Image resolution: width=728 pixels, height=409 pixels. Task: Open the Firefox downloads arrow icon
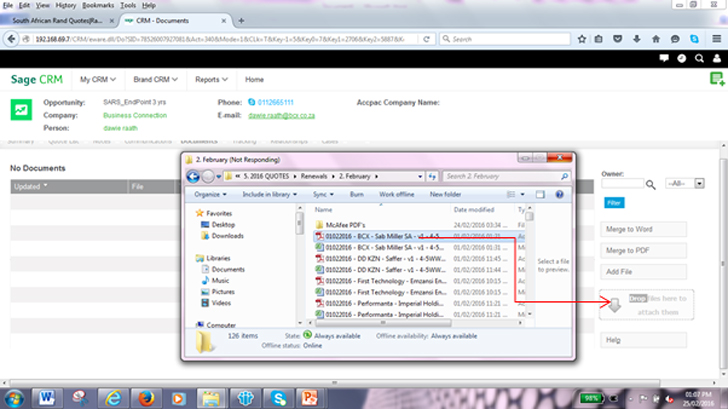click(637, 39)
